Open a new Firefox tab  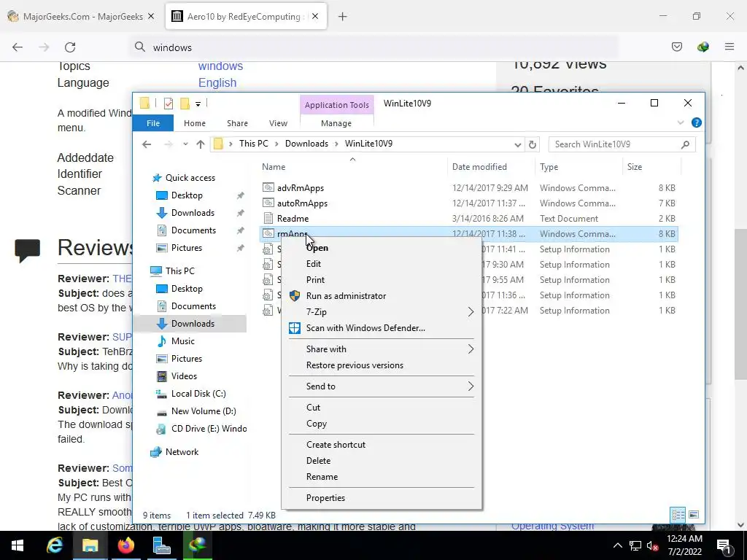pyautogui.click(x=342, y=17)
